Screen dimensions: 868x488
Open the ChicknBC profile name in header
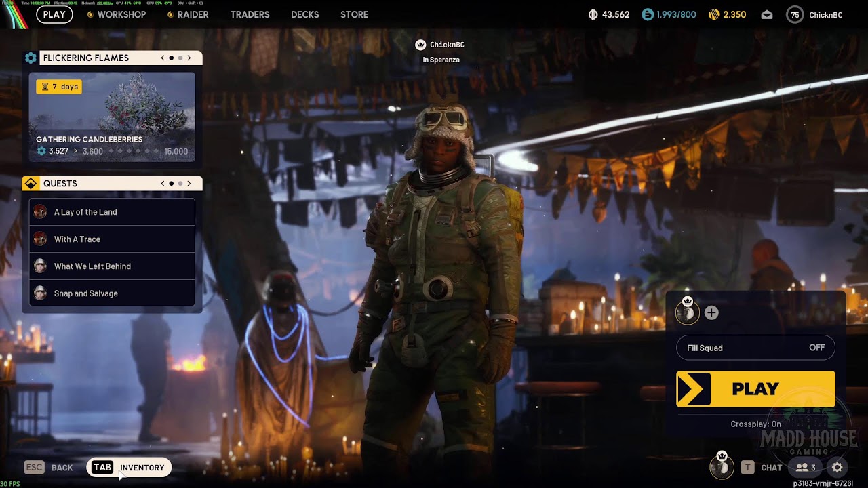[x=826, y=15]
